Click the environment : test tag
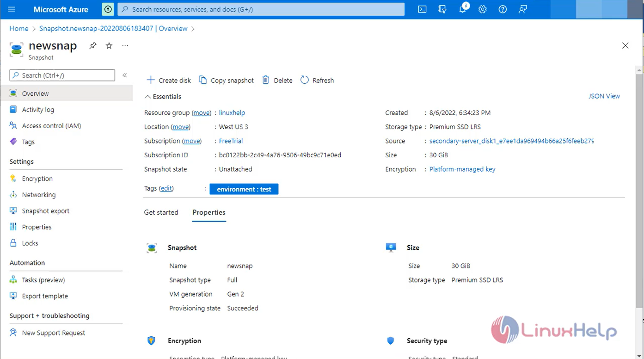Screen dimensions: 644x359 coord(244,189)
